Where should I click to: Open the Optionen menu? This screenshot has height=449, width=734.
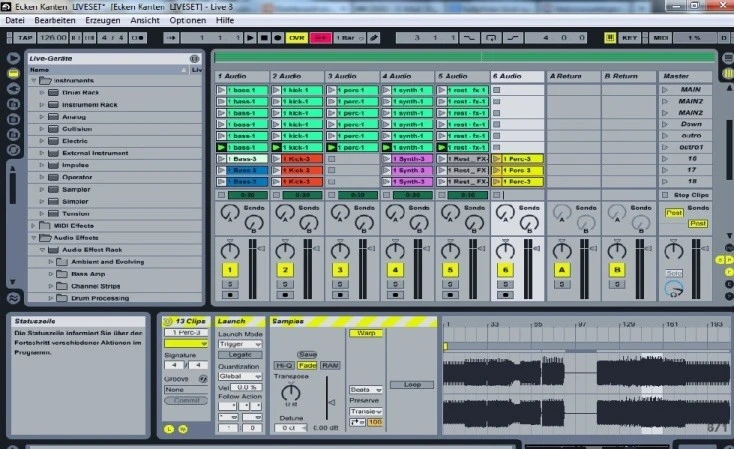(188, 20)
